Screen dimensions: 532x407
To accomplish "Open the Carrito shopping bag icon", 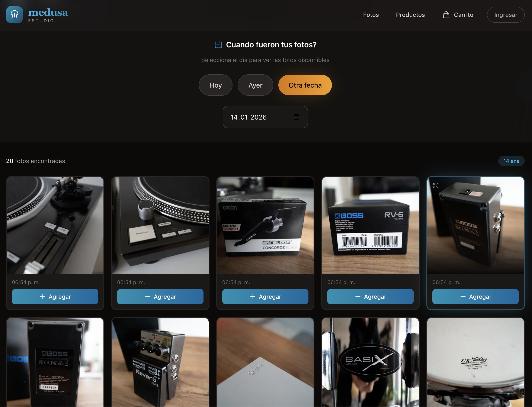I will pos(446,14).
